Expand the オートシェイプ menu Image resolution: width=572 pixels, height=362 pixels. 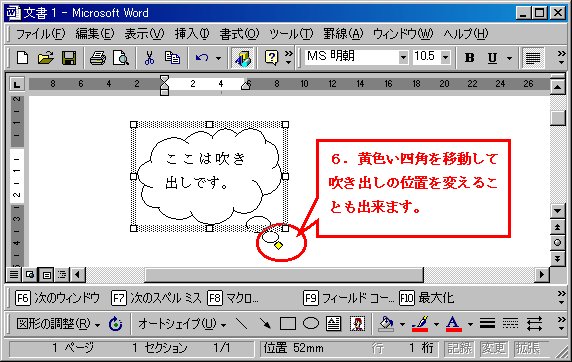click(x=182, y=323)
